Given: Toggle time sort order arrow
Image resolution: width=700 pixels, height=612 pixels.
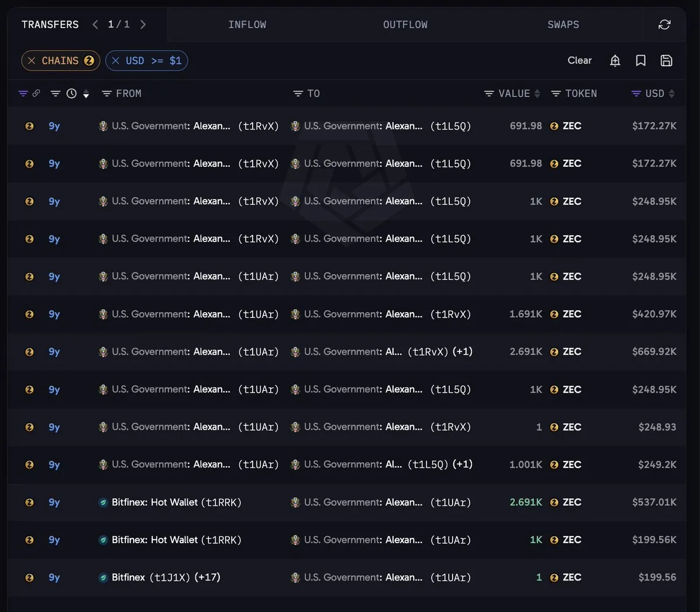Looking at the screenshot, I should (x=86, y=94).
